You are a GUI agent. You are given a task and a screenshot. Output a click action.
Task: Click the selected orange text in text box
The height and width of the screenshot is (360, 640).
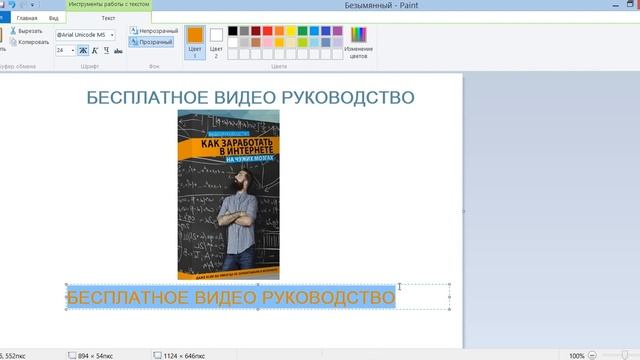[231, 297]
